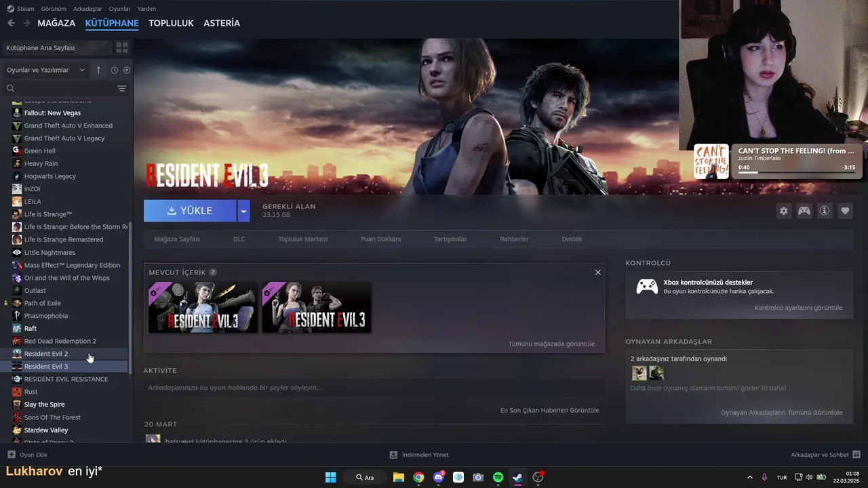This screenshot has width=868, height=488.
Task: Open dropdown arrow next to YÜKLE
Action: coord(243,211)
